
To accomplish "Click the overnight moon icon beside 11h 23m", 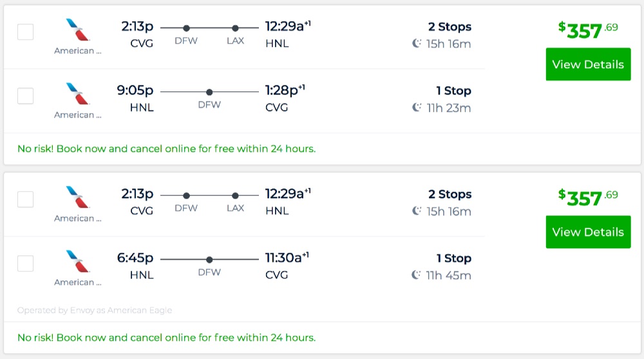I will coord(417,107).
